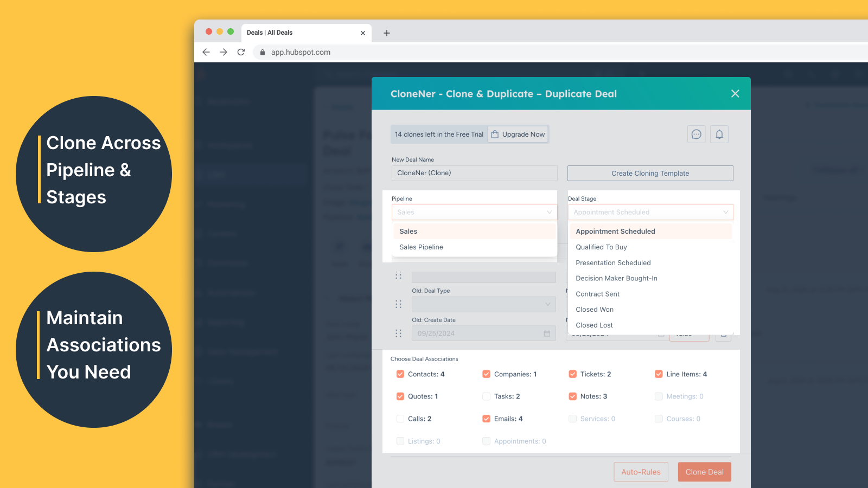Uncheck Line Items: 4 association
This screenshot has height=488, width=868.
[659, 374]
